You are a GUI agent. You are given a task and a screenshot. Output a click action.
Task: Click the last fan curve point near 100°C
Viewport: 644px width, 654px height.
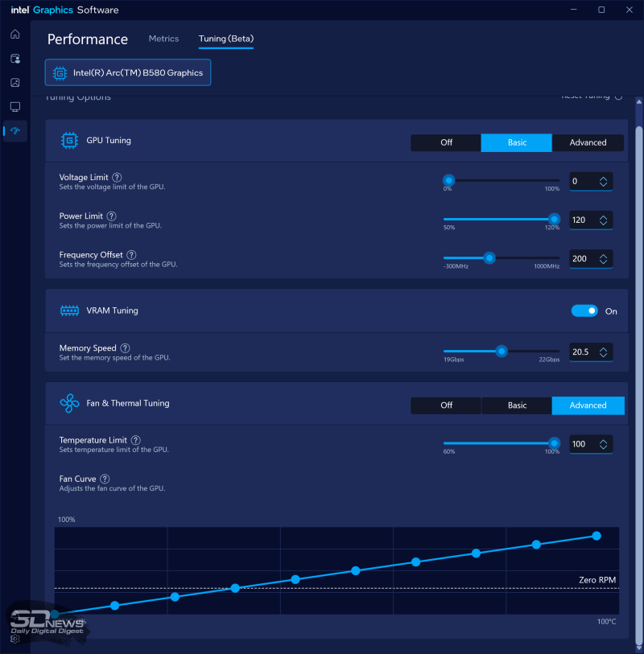coord(597,536)
